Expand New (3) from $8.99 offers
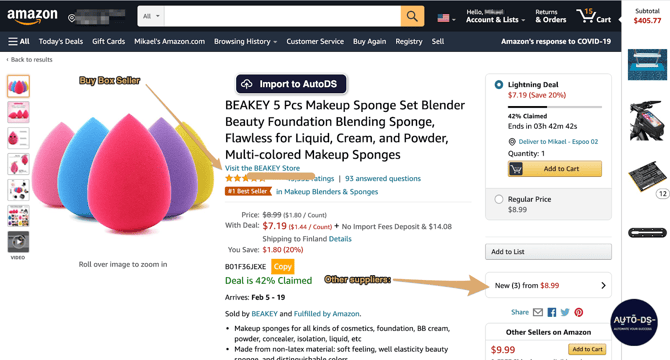The width and height of the screenshot is (670, 360). (548, 285)
